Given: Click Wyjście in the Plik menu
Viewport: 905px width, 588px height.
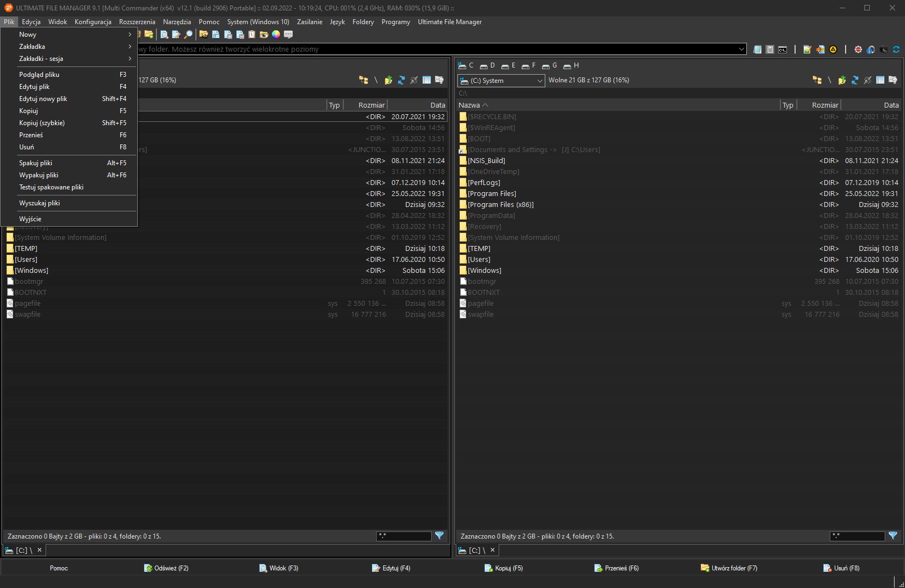Looking at the screenshot, I should tap(69, 219).
